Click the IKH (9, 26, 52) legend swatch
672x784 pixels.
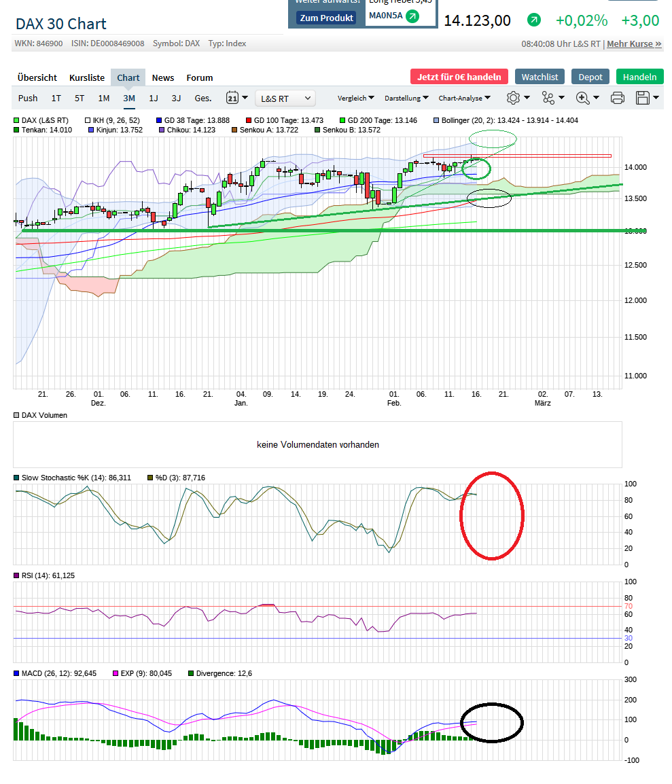(x=88, y=120)
